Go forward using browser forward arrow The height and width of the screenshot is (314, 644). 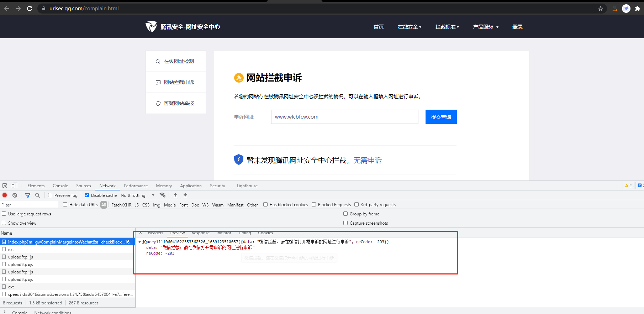[x=18, y=9]
